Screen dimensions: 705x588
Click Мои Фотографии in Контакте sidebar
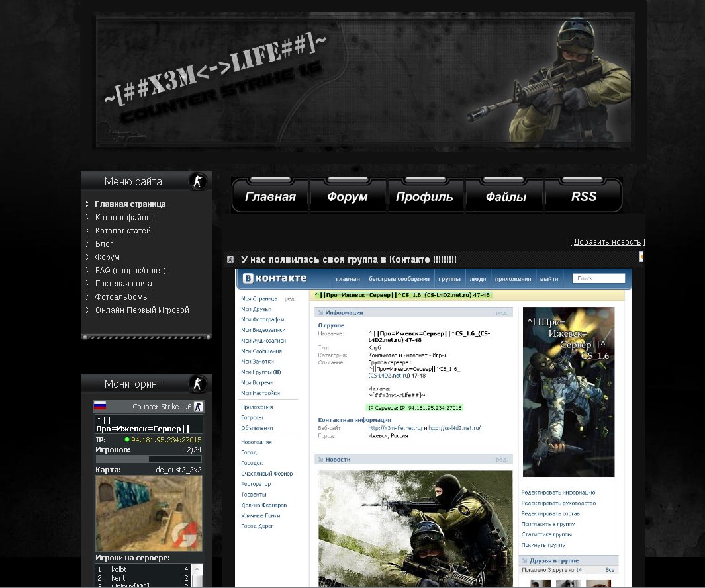click(263, 319)
